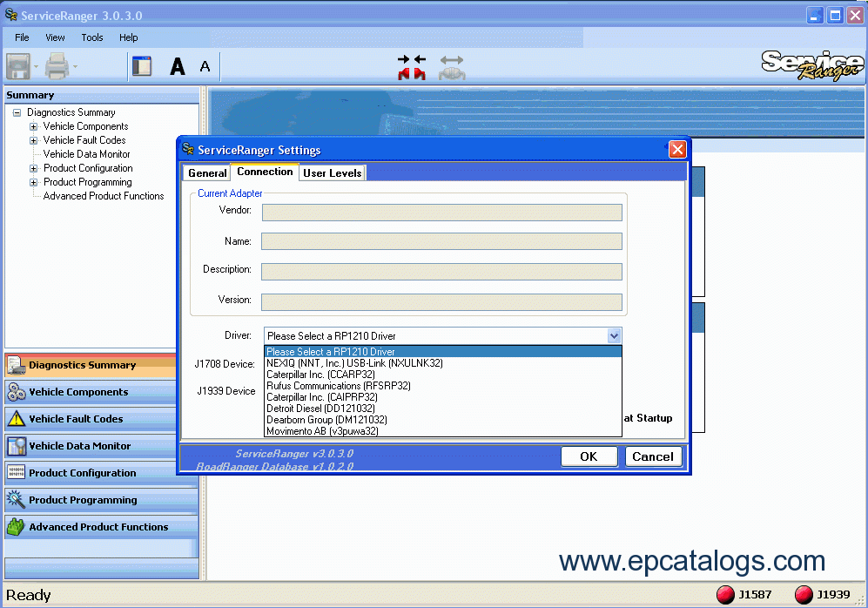Click the Print toolbar icon
This screenshot has height=608, width=868.
tap(57, 66)
